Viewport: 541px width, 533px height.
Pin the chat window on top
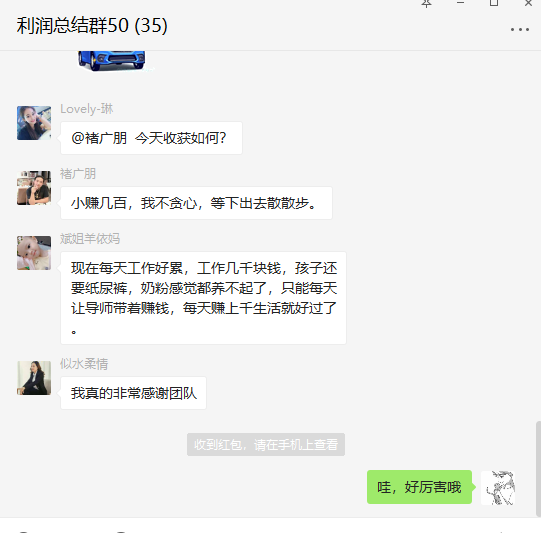click(426, 3)
